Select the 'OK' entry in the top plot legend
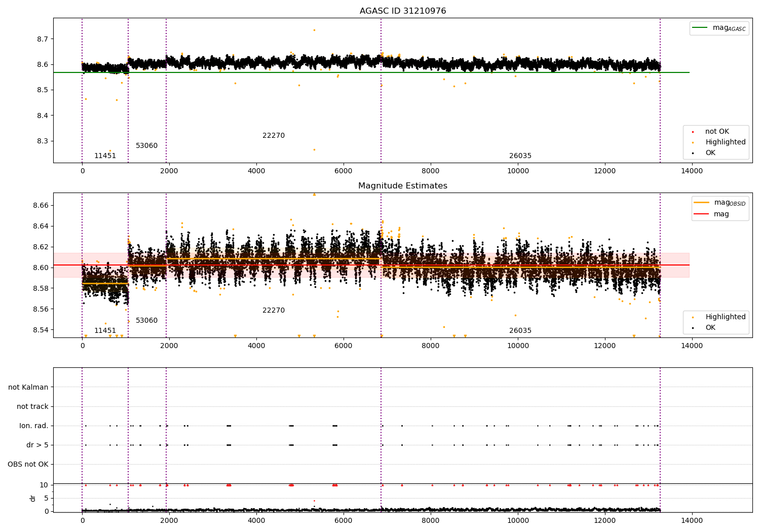Image resolution: width=760 pixels, height=532 pixels. coord(710,153)
